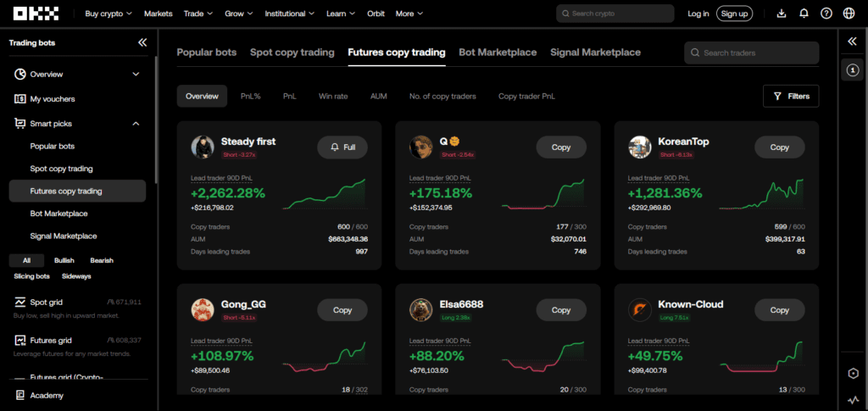Select the PnL% sort tab

pos(251,97)
